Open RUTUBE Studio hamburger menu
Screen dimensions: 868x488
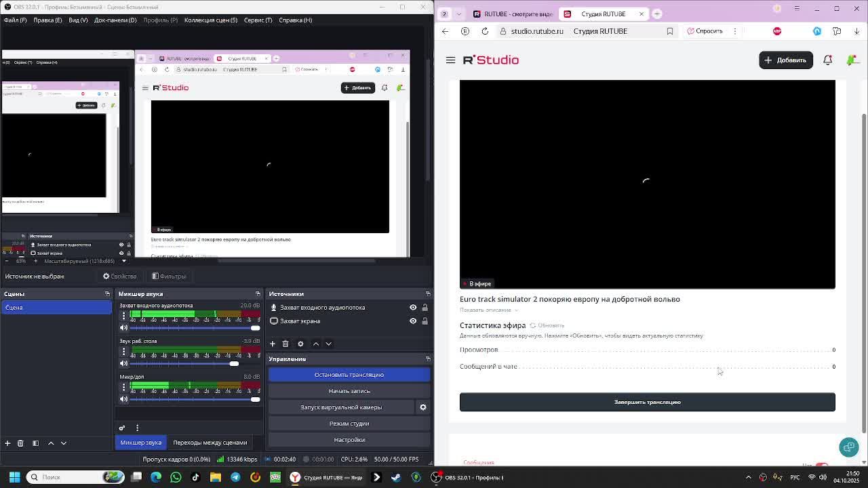(450, 60)
